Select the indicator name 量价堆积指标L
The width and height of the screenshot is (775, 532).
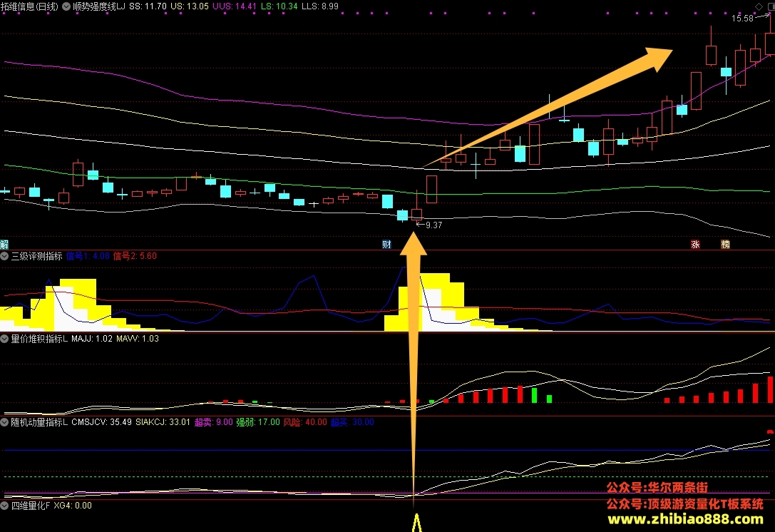39,339
